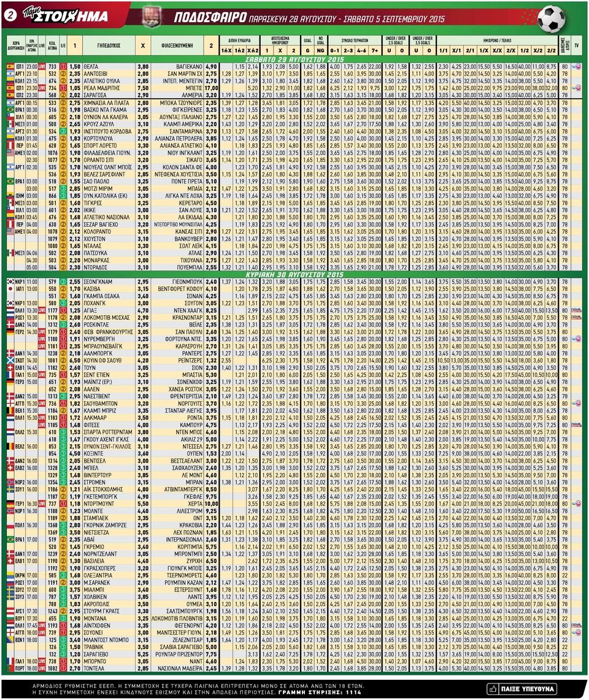Click the Chile flag in the ΟΥΝΙΟΝ ΛΑ ΚΑΛΕΡΑ row
The height and width of the screenshot is (700, 589).
[x=10, y=117]
